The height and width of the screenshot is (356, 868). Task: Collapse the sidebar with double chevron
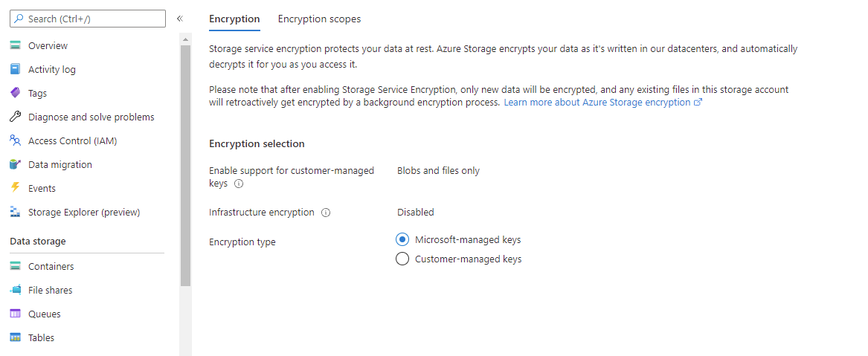(179, 19)
